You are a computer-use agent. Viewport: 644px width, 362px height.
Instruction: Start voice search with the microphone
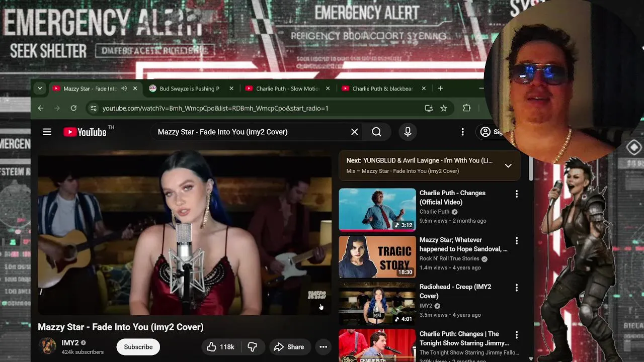click(408, 132)
